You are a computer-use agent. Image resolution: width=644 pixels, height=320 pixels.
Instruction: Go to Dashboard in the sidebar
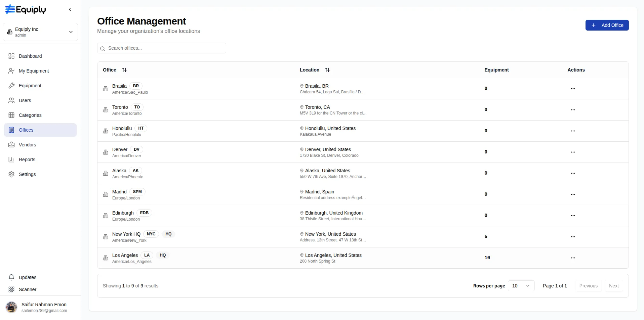(x=30, y=56)
